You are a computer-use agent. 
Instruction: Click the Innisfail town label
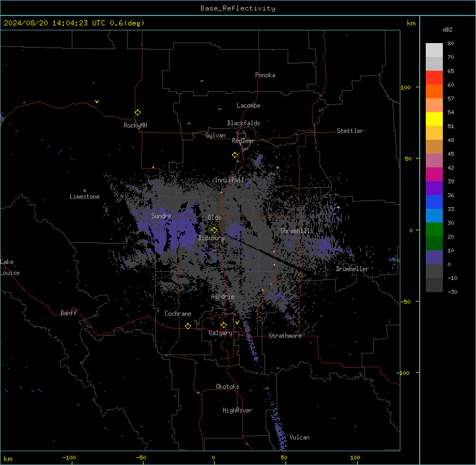229,180
